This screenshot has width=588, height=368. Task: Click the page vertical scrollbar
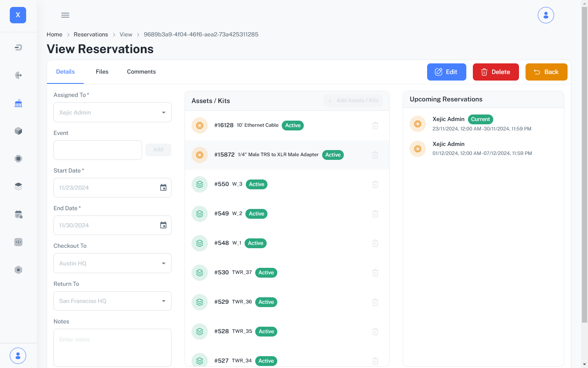584,164
